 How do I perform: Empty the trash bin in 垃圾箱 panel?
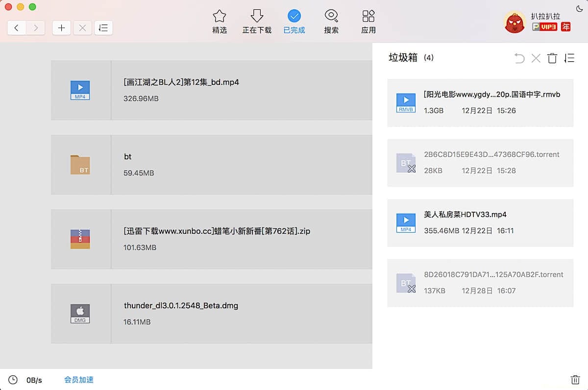click(552, 58)
